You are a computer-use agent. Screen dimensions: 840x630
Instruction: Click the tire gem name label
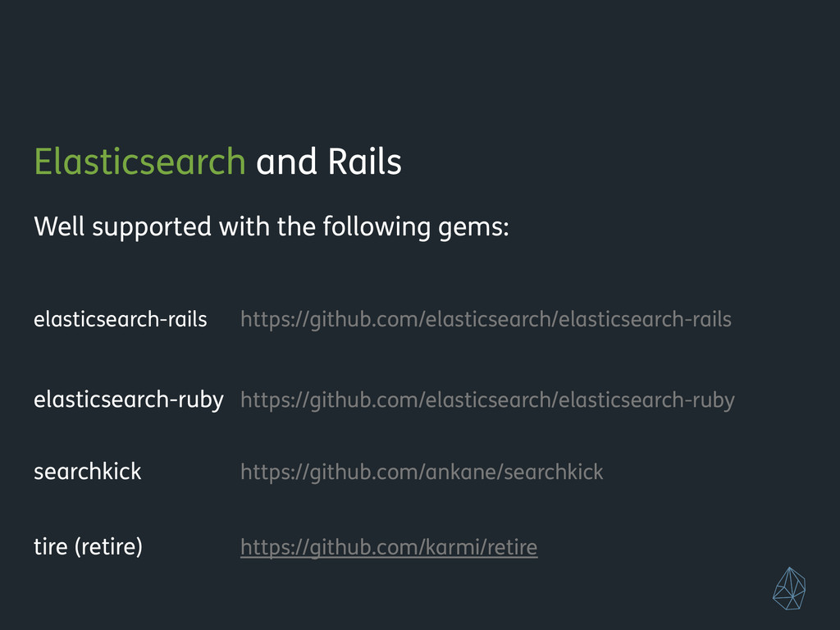click(50, 547)
